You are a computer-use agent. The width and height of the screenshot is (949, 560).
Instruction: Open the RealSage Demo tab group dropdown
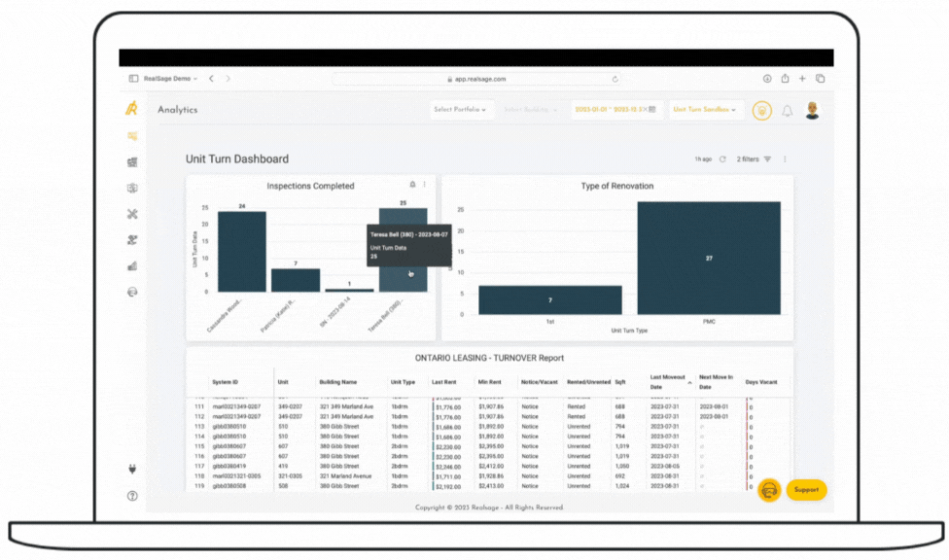click(170, 79)
